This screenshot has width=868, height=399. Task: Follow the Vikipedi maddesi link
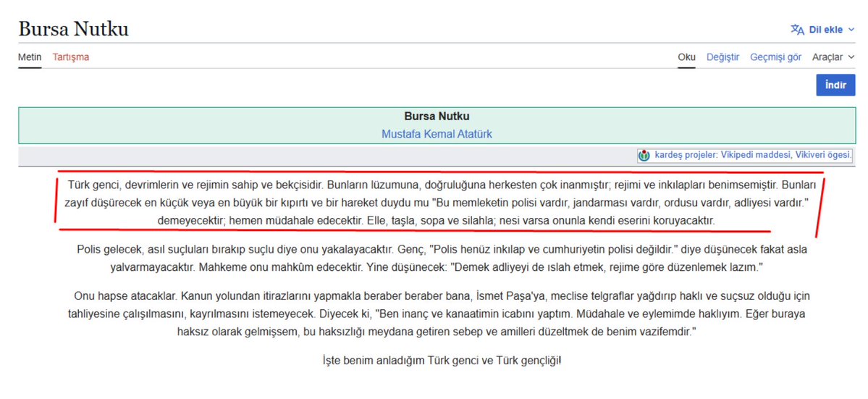coord(755,156)
